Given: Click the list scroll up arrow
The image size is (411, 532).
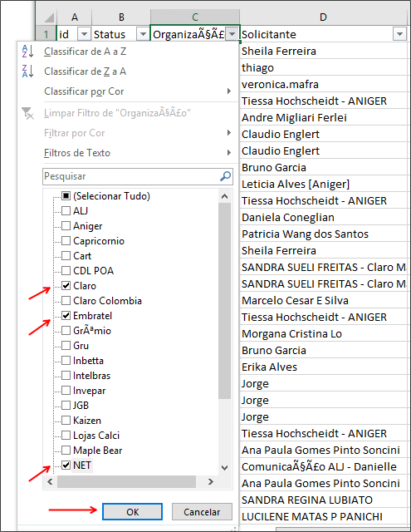Looking at the screenshot, I should [x=224, y=196].
